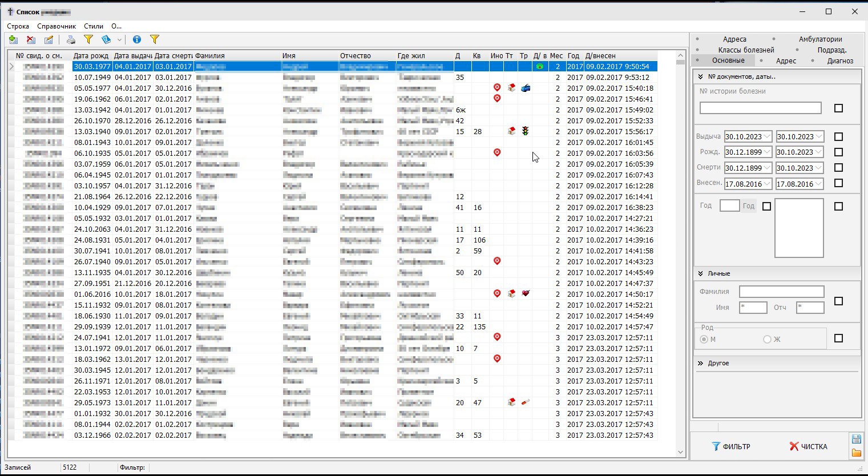Toggle the small checkbox next to the Год button
This screenshot has width=868, height=476.
[x=766, y=206]
